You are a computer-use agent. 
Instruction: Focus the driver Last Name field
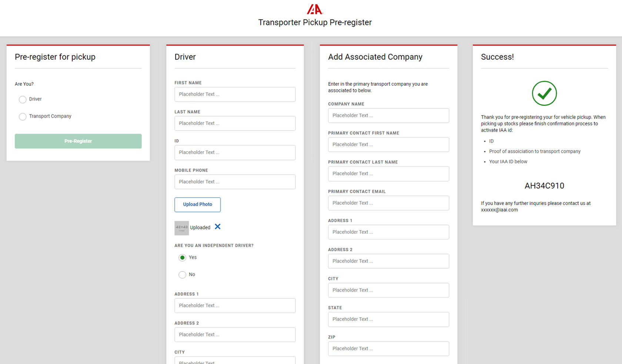click(235, 124)
